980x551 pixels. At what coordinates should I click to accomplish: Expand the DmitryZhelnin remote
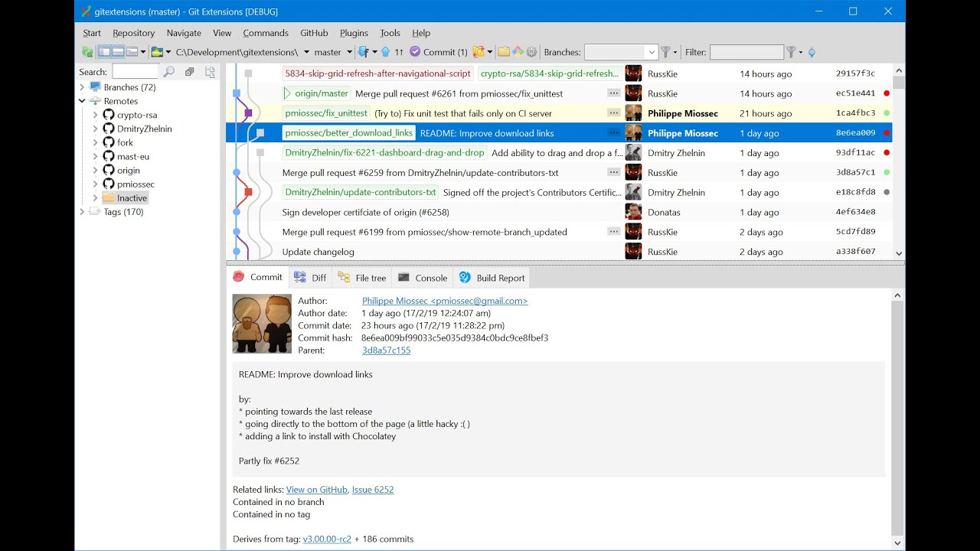(95, 129)
